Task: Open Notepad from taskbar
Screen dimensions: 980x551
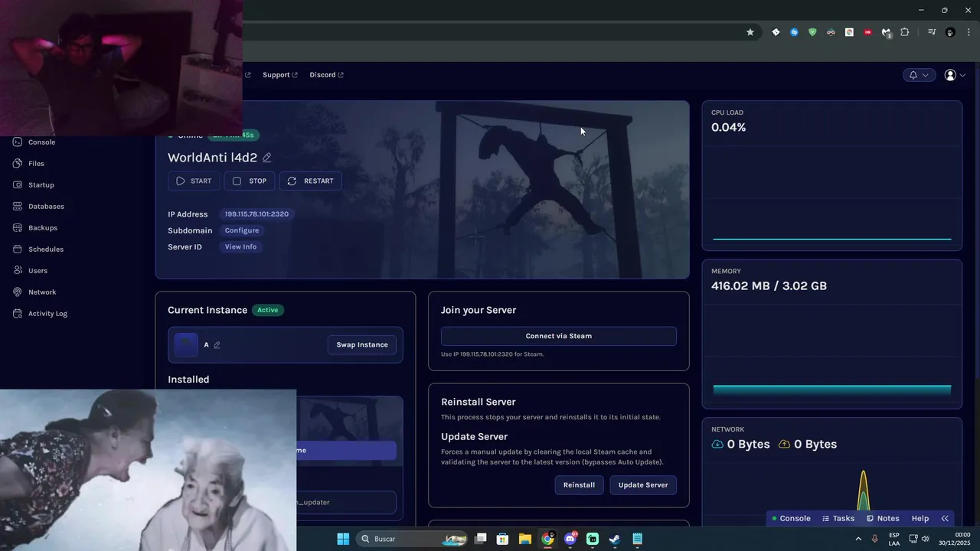Action: 637,539
